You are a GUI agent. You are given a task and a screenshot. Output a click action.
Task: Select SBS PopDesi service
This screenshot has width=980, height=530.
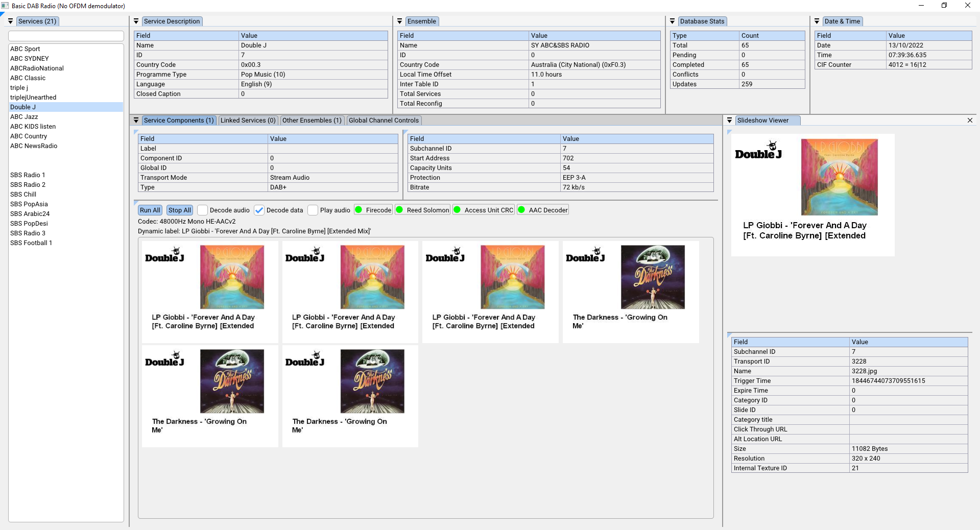[66, 224]
